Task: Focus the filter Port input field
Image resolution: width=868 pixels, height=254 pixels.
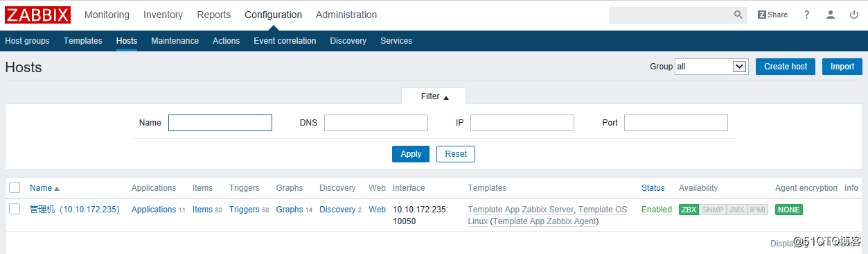Action: (676, 123)
